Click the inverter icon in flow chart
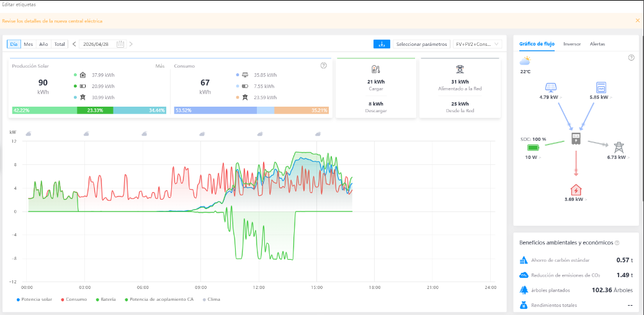Image resolution: width=644 pixels, height=315 pixels. (576, 139)
